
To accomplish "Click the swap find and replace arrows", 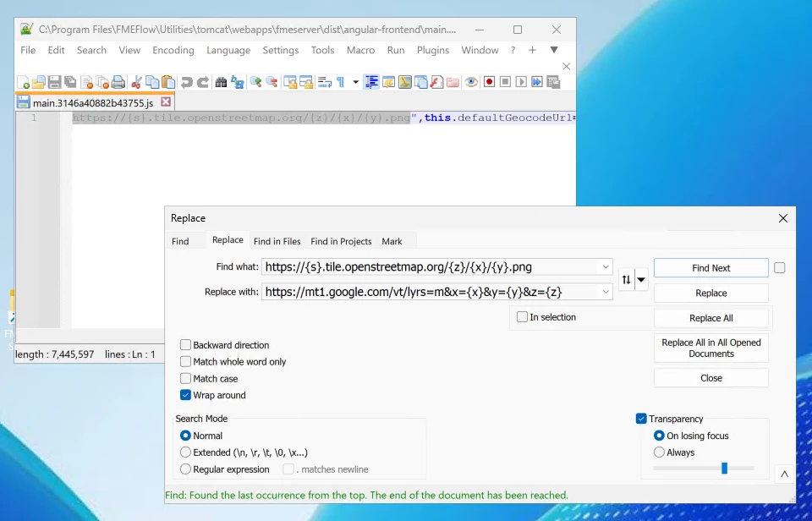I will pyautogui.click(x=626, y=280).
